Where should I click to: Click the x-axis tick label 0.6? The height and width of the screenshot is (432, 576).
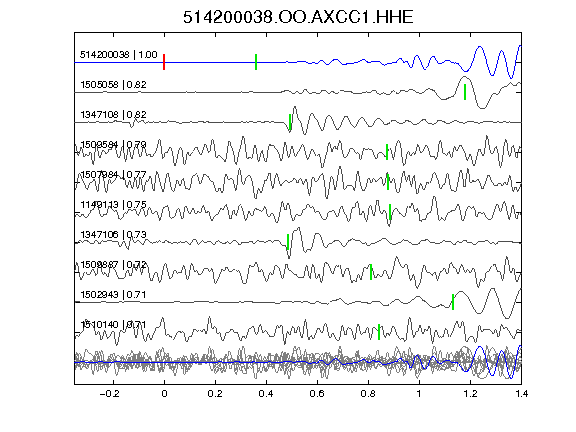[317, 394]
